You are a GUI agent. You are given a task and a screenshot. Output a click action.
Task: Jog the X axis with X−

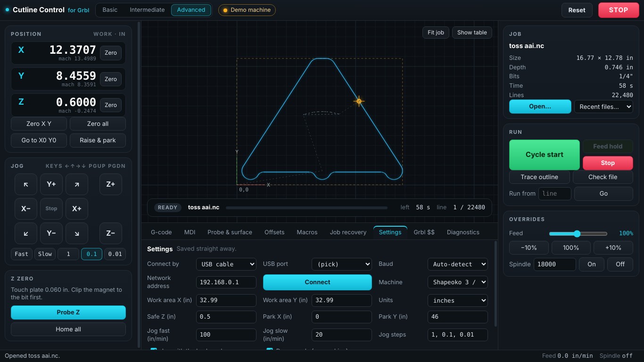pyautogui.click(x=26, y=209)
